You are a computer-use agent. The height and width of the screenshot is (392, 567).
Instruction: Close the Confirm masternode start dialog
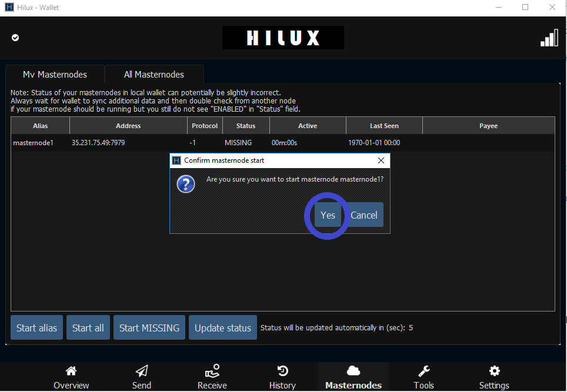point(381,160)
